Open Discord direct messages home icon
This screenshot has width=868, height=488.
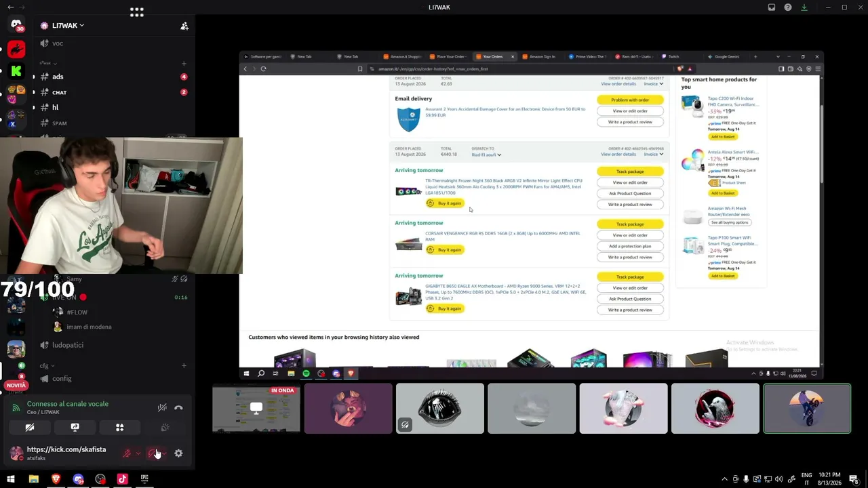coord(16,24)
